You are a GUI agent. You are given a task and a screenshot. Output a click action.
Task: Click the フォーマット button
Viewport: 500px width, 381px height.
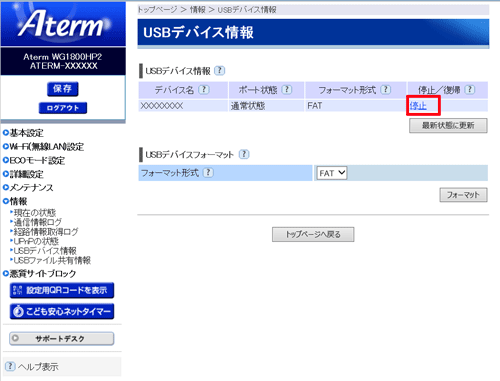pos(463,195)
